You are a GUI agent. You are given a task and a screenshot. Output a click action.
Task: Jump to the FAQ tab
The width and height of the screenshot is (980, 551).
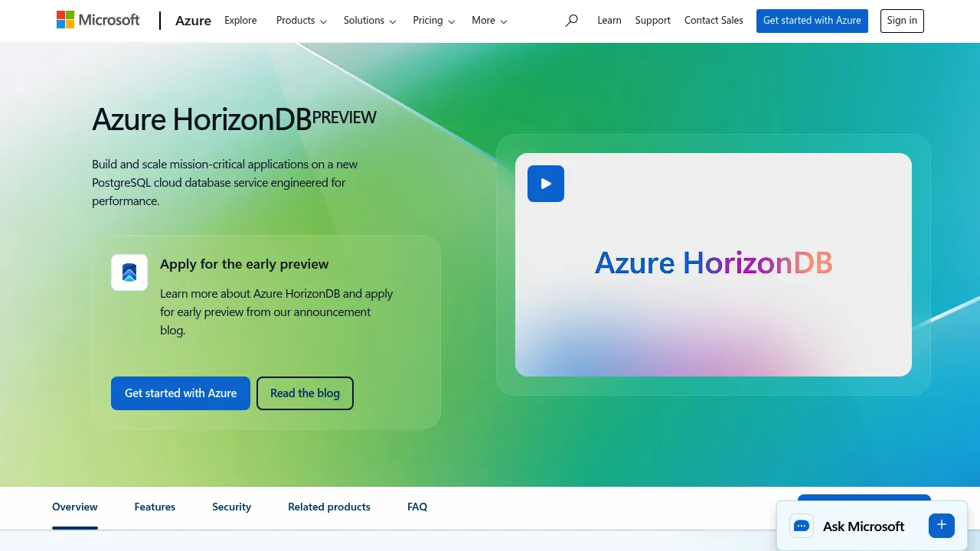pyautogui.click(x=417, y=507)
